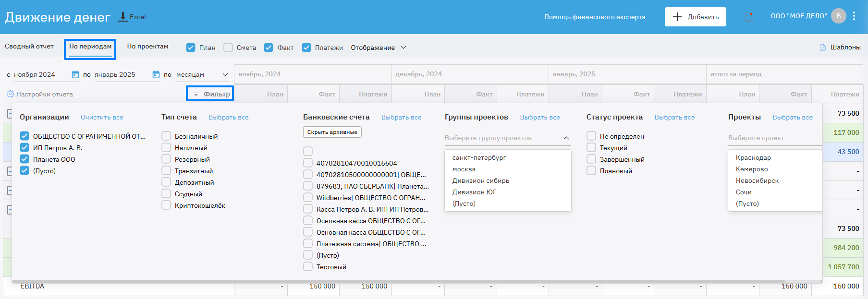Image resolution: width=868 pixels, height=299 pixels.
Task: Toggle the План checkbox
Action: point(191,48)
